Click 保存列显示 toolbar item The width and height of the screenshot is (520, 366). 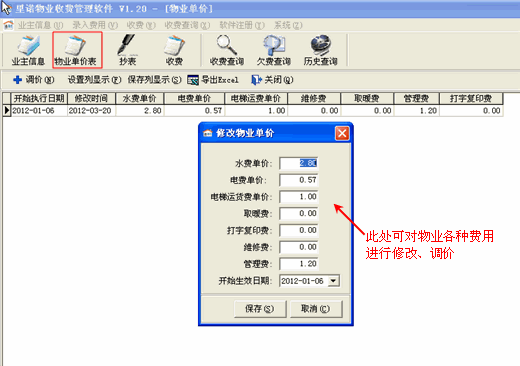pos(154,80)
